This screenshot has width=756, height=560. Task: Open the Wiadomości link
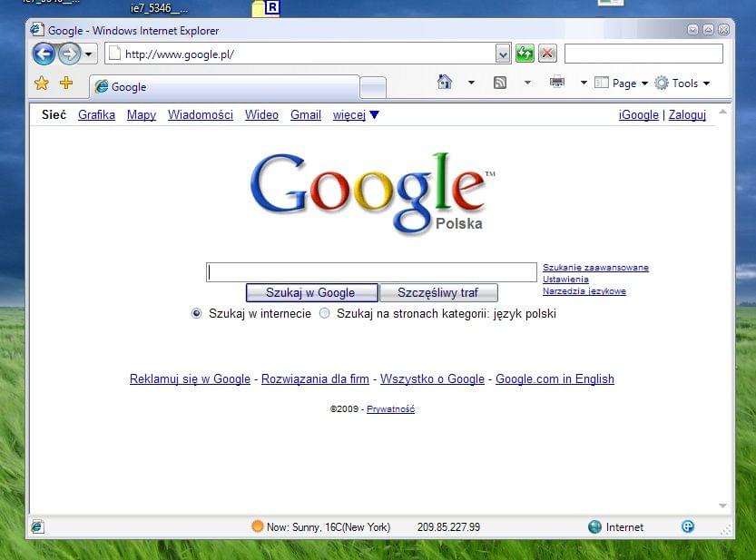point(200,114)
